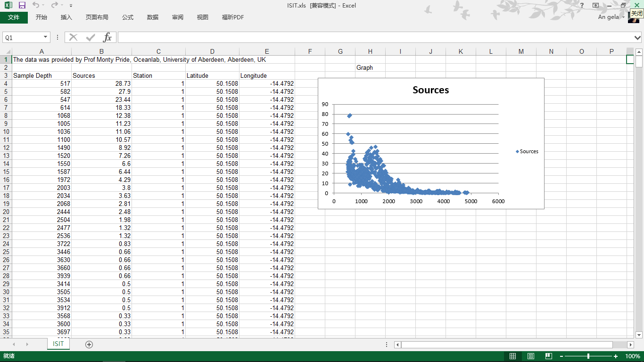Open Customize Quick Access Toolbar dropdown
This screenshot has width=644, height=362.
coord(71,6)
